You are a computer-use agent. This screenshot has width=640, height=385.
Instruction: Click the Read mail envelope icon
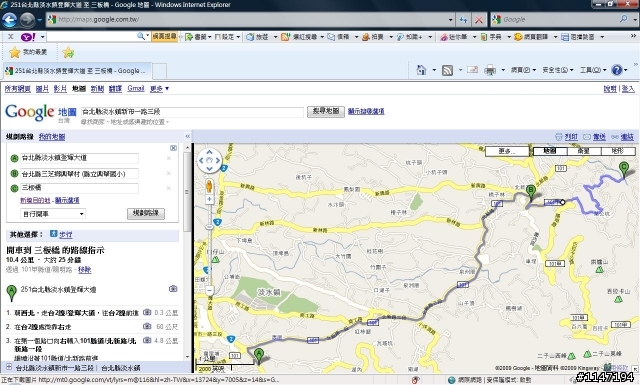coord(472,70)
